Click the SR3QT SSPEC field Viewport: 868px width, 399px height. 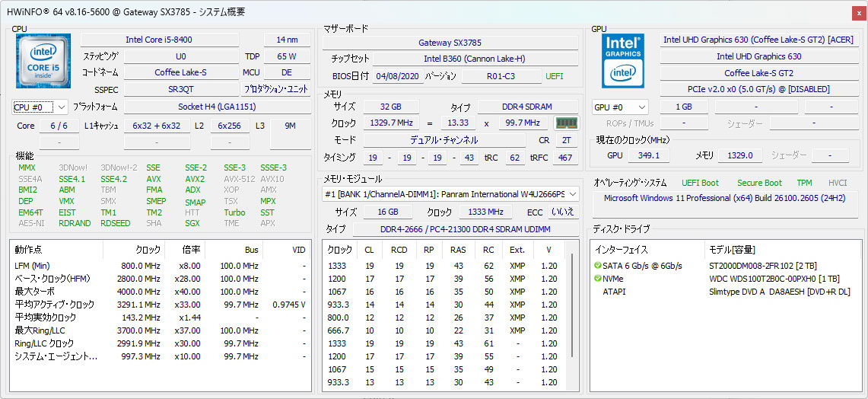coord(181,88)
